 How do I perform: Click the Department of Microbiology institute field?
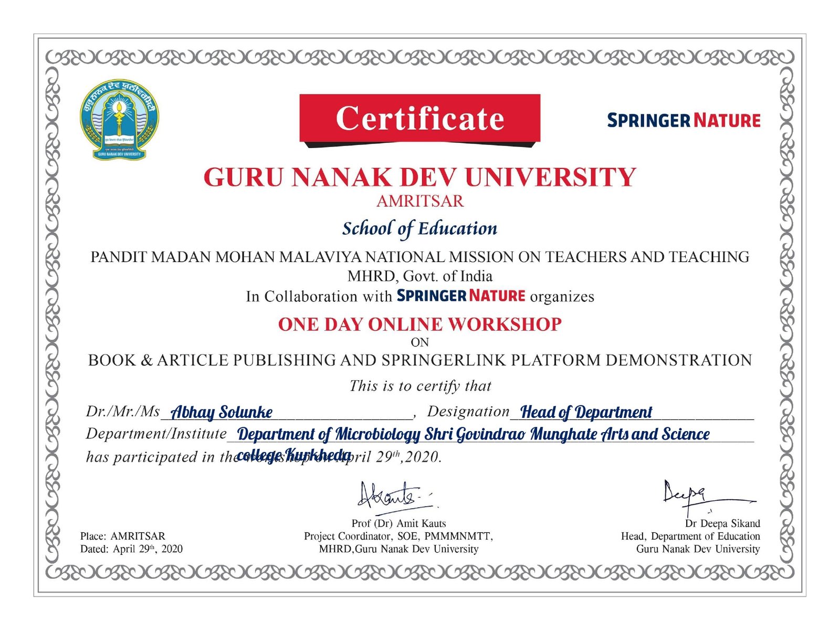(473, 434)
